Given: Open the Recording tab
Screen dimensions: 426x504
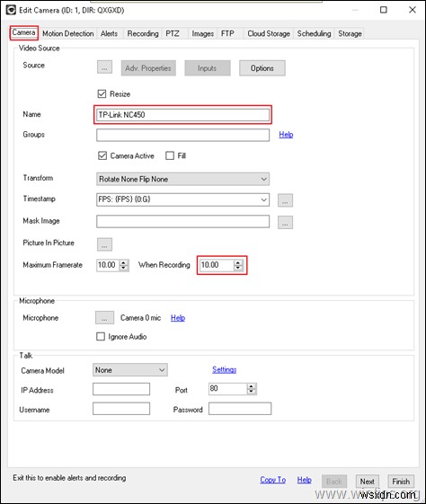Looking at the screenshot, I should 143,34.
